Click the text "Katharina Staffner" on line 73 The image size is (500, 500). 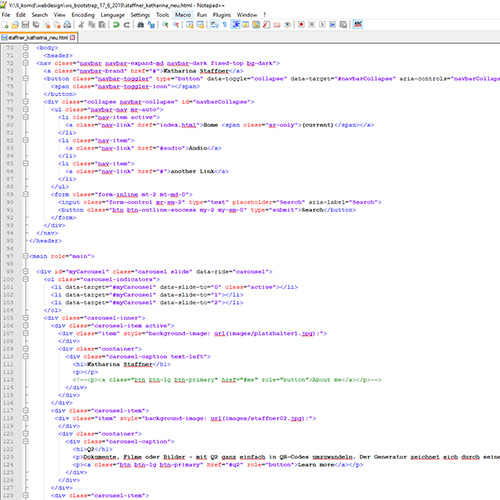click(x=196, y=71)
